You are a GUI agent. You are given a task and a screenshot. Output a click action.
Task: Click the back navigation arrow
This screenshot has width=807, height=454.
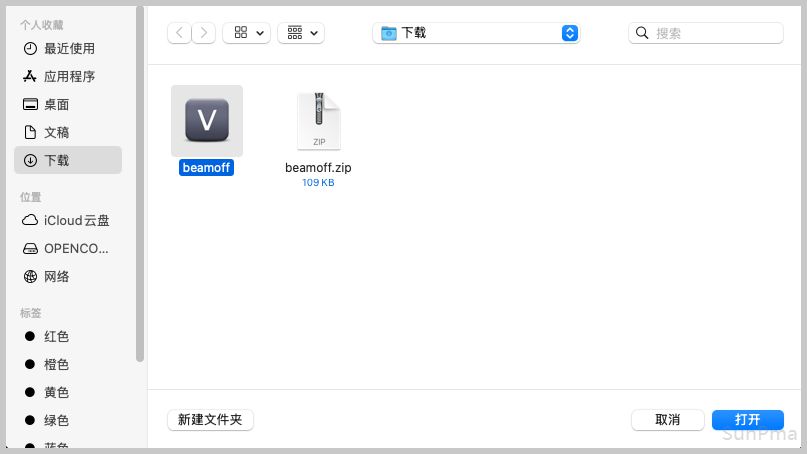[180, 33]
